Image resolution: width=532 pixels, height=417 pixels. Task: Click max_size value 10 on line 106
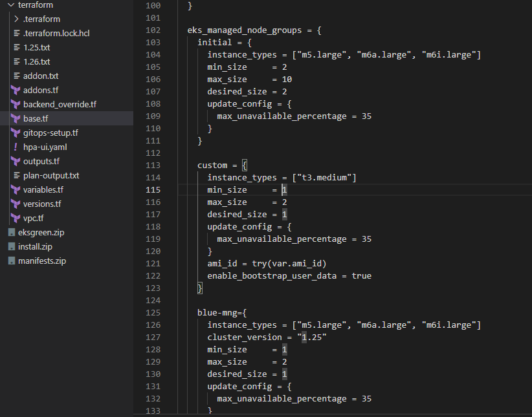[x=287, y=80]
